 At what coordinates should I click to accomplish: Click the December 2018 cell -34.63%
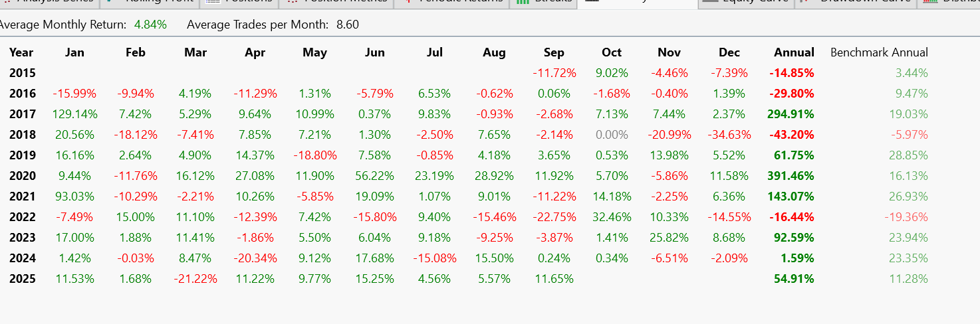pos(729,135)
